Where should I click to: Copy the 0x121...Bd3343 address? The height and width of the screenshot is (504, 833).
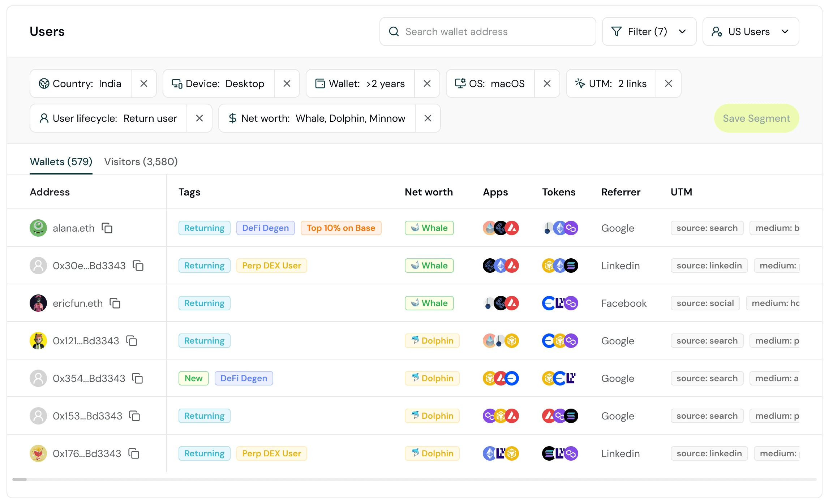(x=132, y=341)
